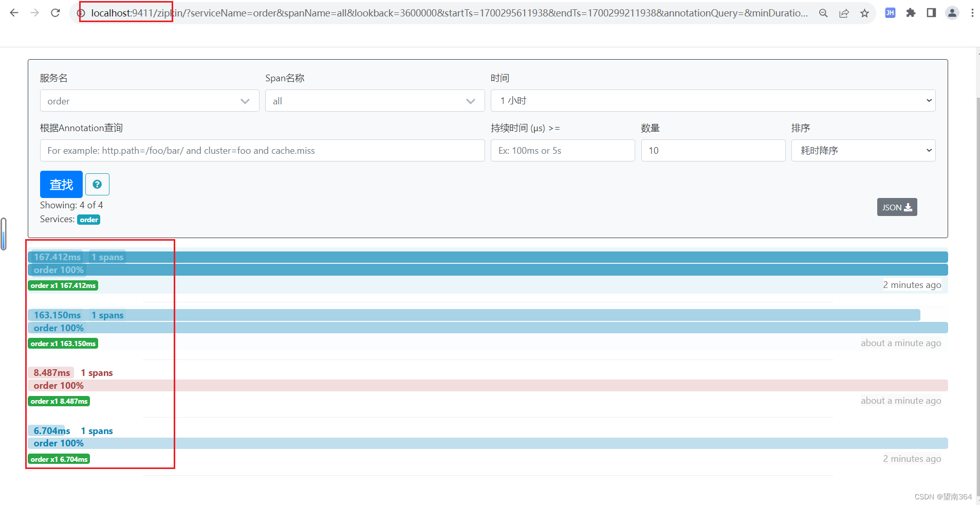The height and width of the screenshot is (505, 980).
Task: Open the Span名称 all dropdown
Action: (375, 101)
